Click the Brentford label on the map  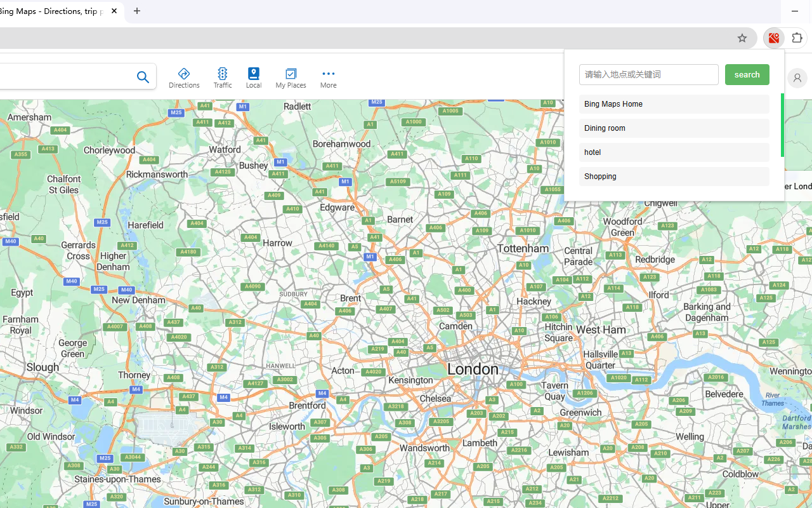tap(307, 405)
